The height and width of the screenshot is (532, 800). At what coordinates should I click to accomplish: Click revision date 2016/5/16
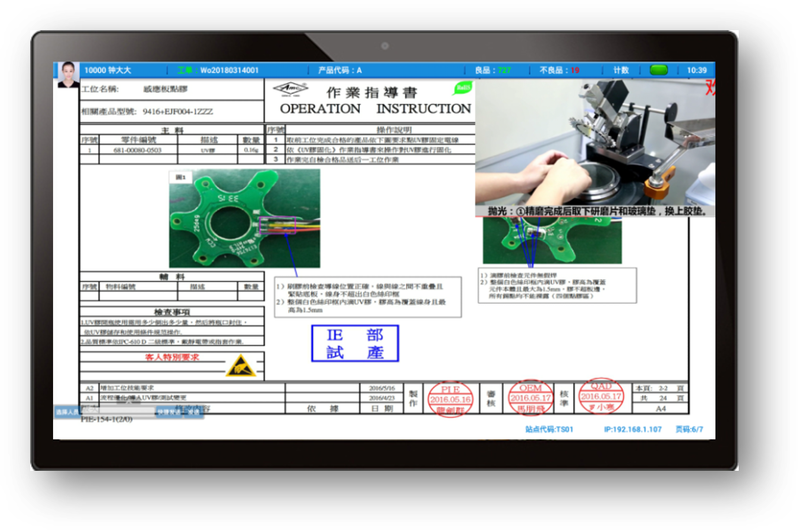click(x=382, y=388)
